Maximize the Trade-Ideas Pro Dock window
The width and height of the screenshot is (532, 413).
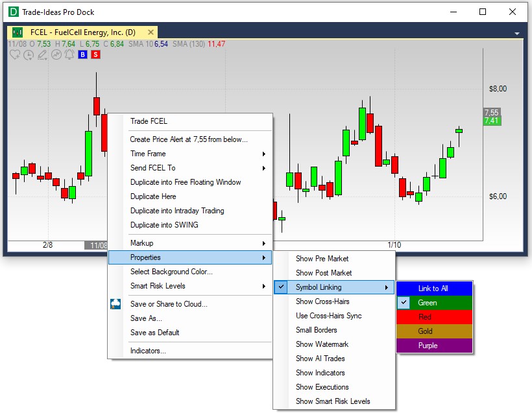pyautogui.click(x=483, y=12)
